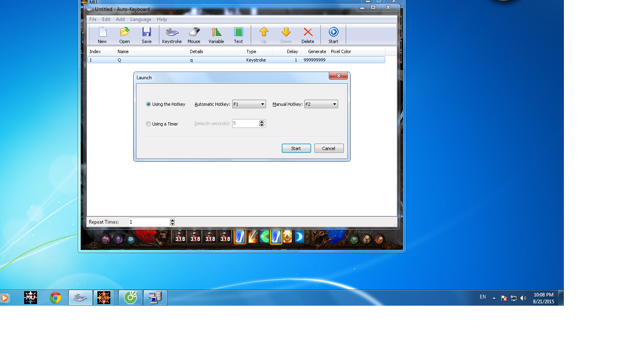The width and height of the screenshot is (644, 362).
Task: Click the Repeat Times input field
Action: (x=149, y=222)
